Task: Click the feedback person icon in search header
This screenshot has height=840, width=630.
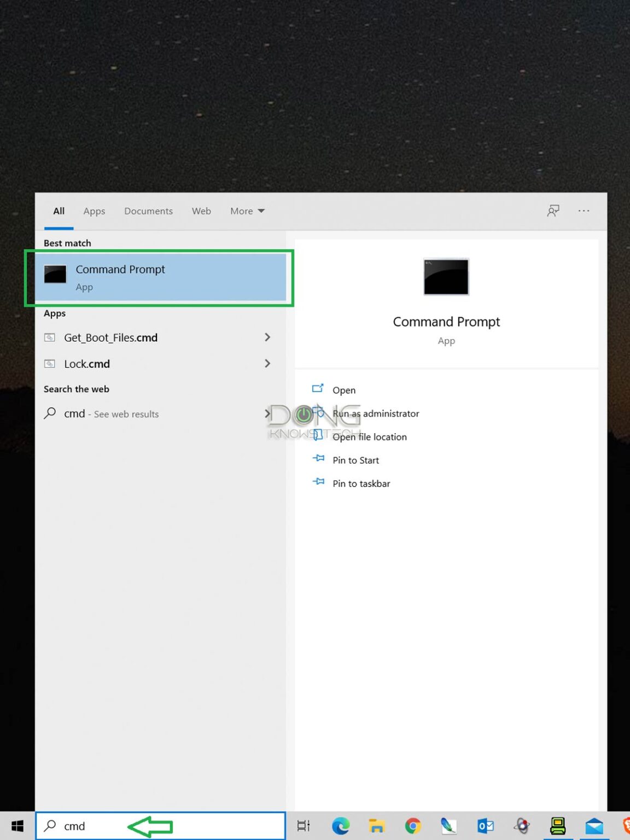Action: click(x=553, y=211)
